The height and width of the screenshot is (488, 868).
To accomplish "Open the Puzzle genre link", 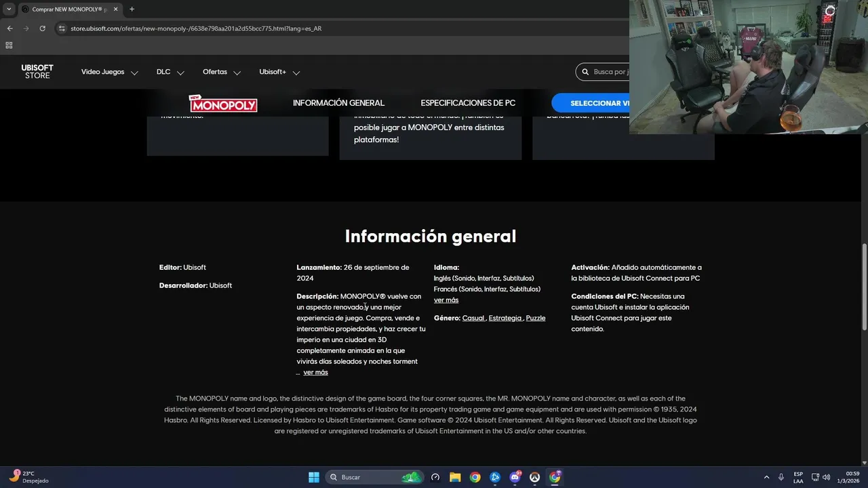I will click(536, 318).
